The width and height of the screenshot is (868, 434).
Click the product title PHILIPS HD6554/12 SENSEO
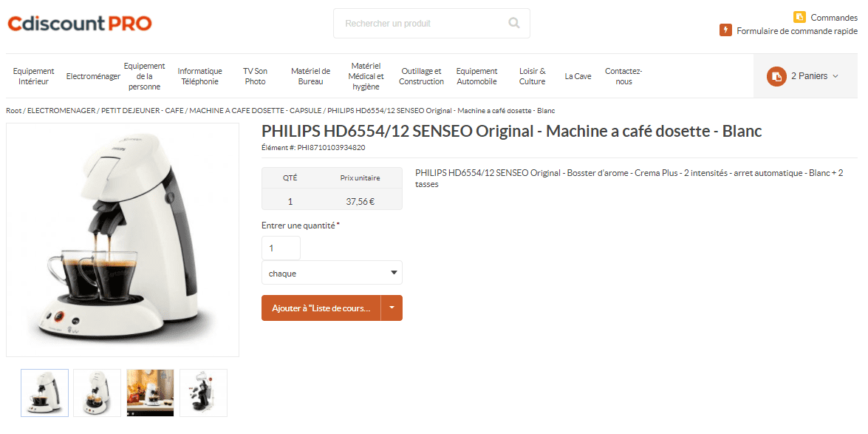(x=512, y=132)
